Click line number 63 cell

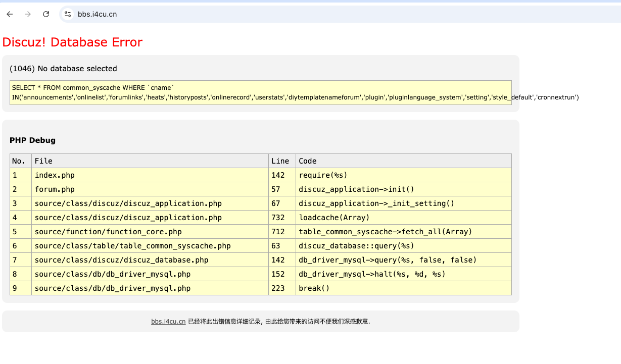point(282,246)
